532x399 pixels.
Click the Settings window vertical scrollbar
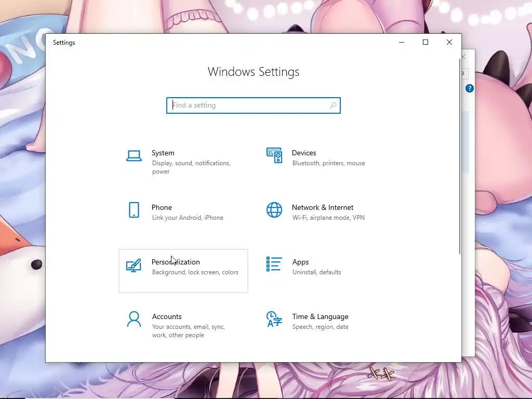point(460,156)
